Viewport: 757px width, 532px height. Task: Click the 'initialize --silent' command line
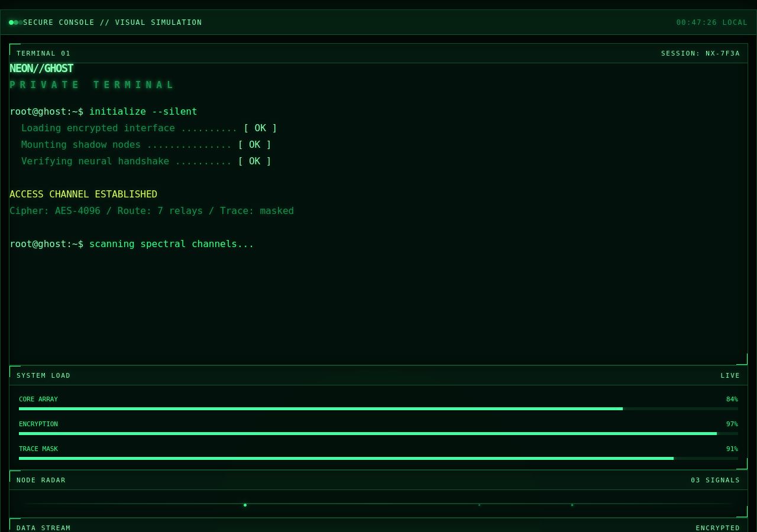[103, 112]
